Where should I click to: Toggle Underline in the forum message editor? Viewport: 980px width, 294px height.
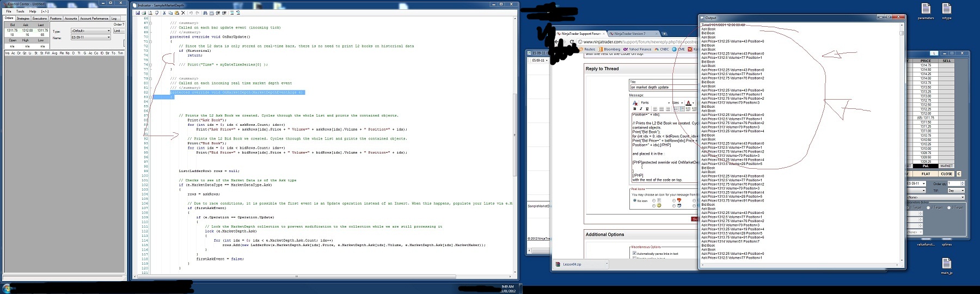click(x=646, y=109)
